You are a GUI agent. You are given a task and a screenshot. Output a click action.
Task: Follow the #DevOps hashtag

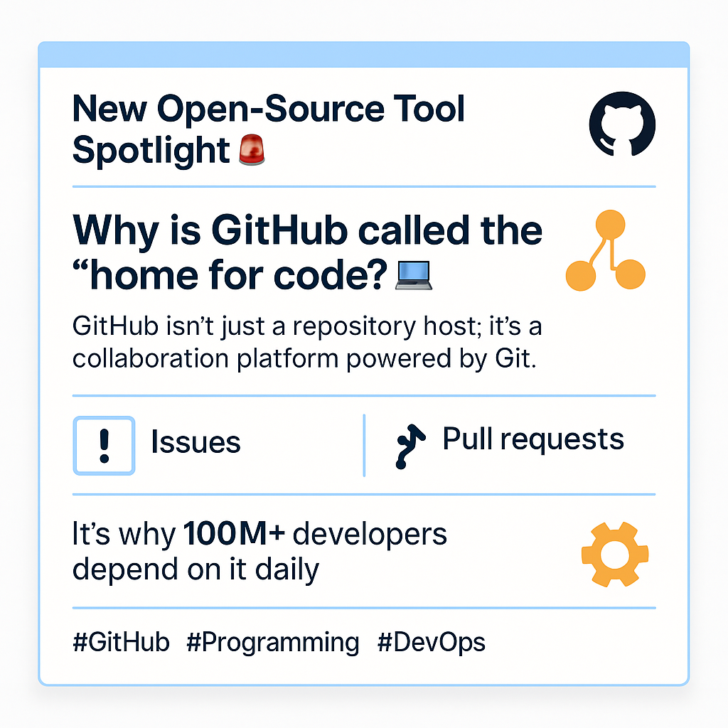431,642
